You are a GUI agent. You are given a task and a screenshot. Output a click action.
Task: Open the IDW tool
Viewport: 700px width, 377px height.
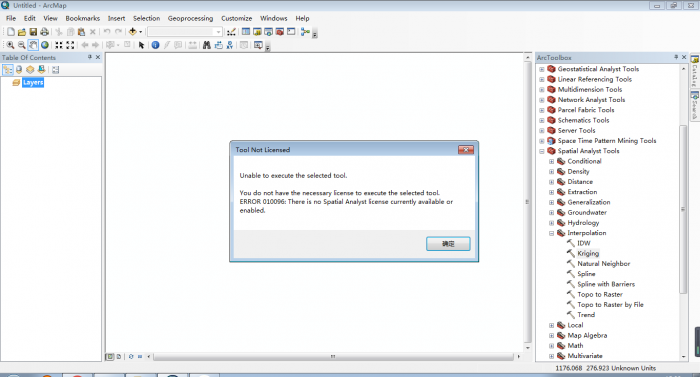coord(583,243)
